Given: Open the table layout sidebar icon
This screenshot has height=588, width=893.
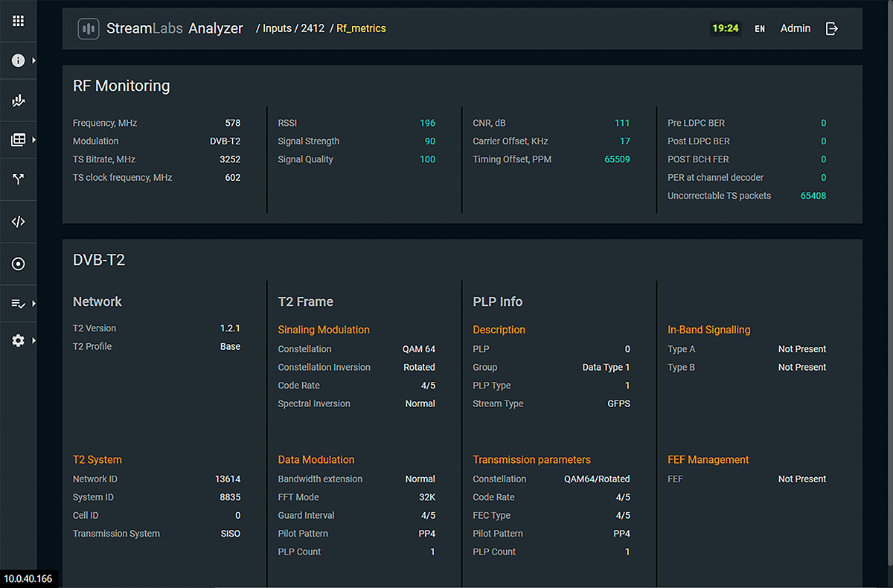Looking at the screenshot, I should coord(19,140).
